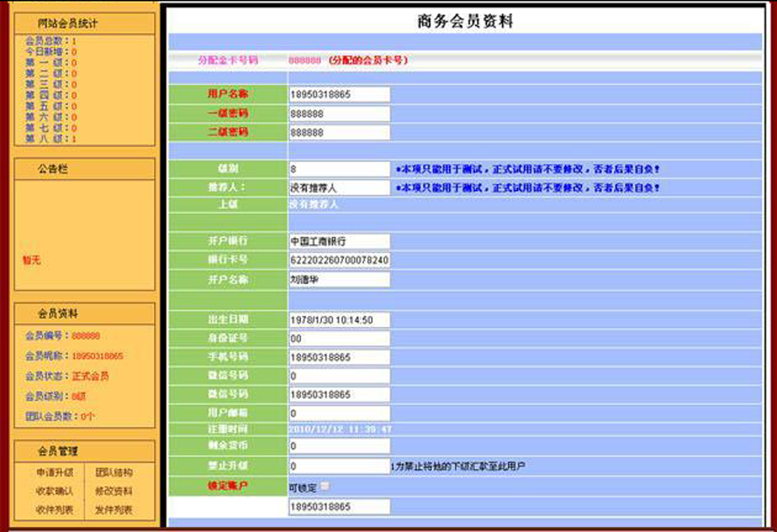The image size is (777, 532).
Task: Open 修改资料 under 会员管理
Action: click(x=114, y=491)
